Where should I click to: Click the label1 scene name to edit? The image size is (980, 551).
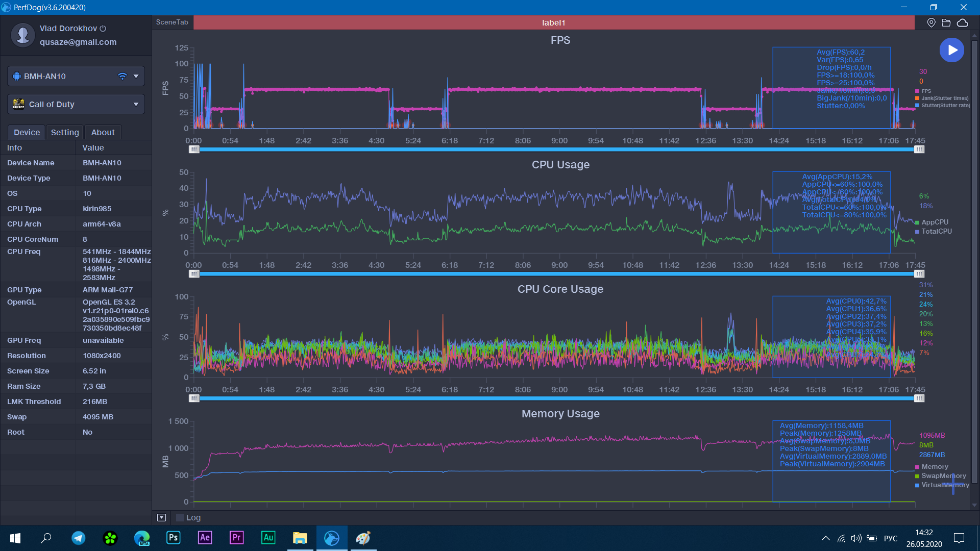pos(553,22)
